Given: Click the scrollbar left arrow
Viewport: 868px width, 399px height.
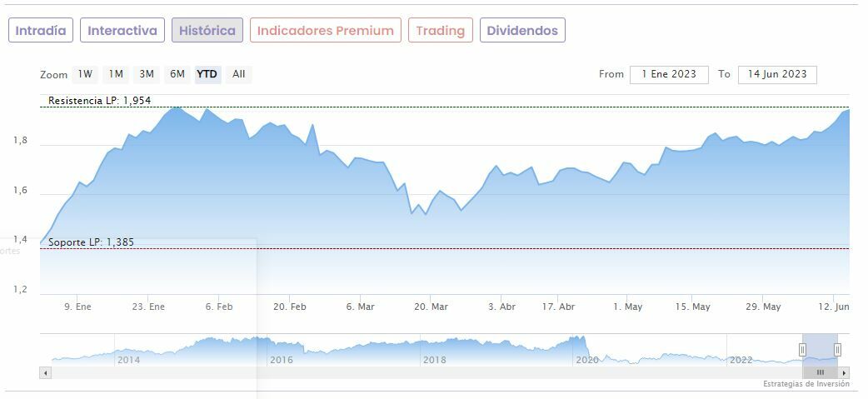Looking at the screenshot, I should (46, 372).
